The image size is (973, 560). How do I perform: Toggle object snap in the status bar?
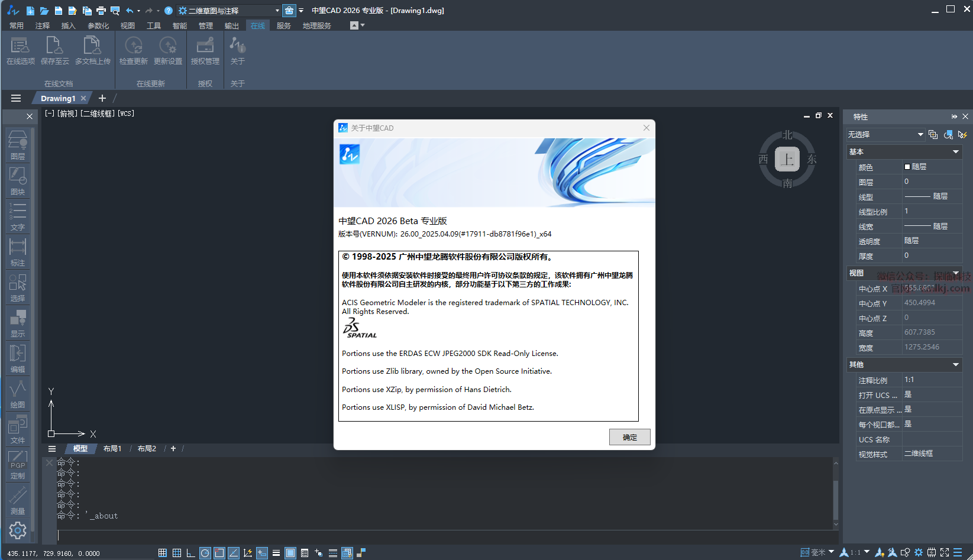point(219,553)
